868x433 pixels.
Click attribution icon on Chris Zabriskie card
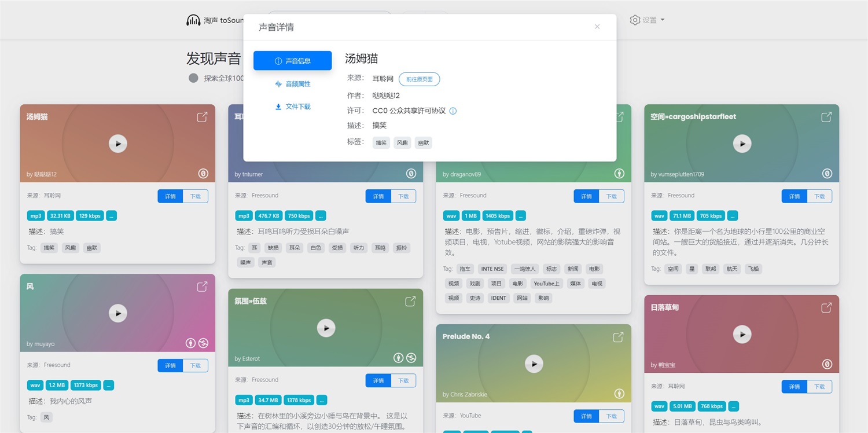[x=619, y=394]
